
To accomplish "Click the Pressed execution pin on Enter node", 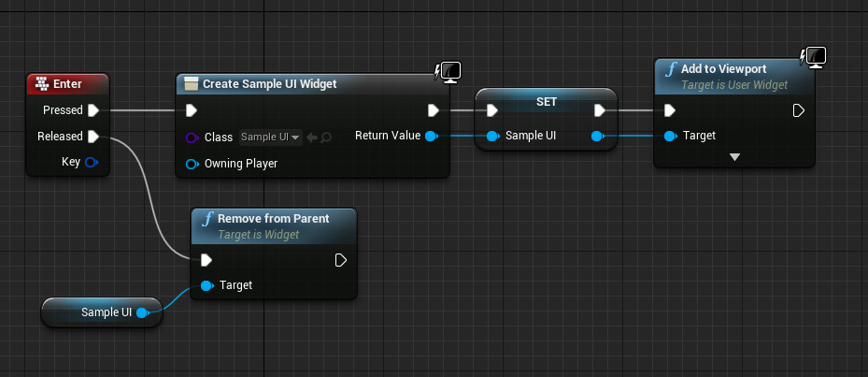I will pos(93,110).
